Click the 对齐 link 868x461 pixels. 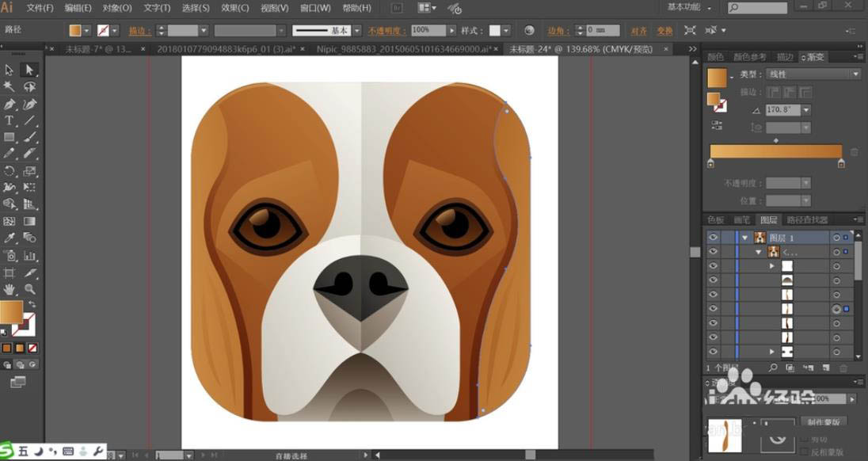click(639, 31)
